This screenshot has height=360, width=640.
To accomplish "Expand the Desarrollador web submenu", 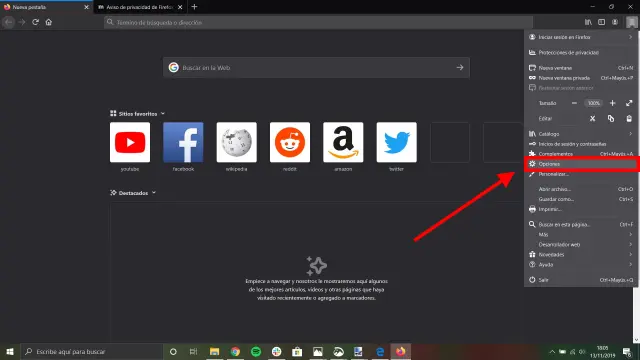I will [x=581, y=244].
